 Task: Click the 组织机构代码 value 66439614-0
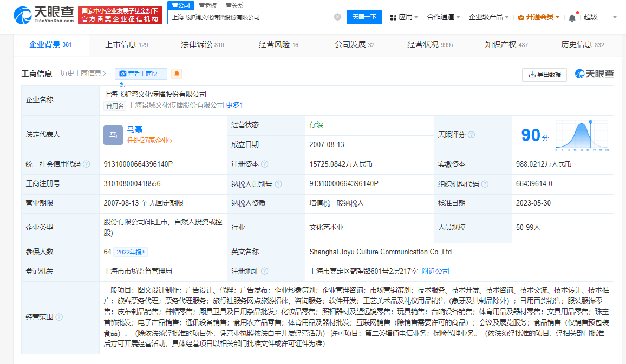point(534,183)
